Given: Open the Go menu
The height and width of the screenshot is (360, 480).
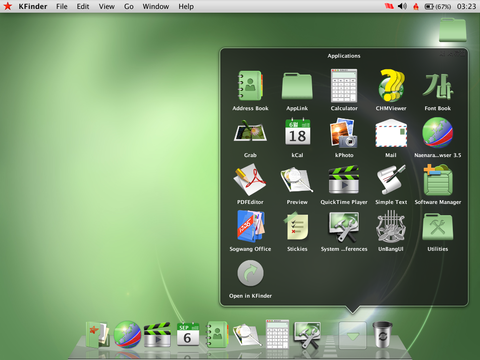Looking at the screenshot, I should [129, 6].
